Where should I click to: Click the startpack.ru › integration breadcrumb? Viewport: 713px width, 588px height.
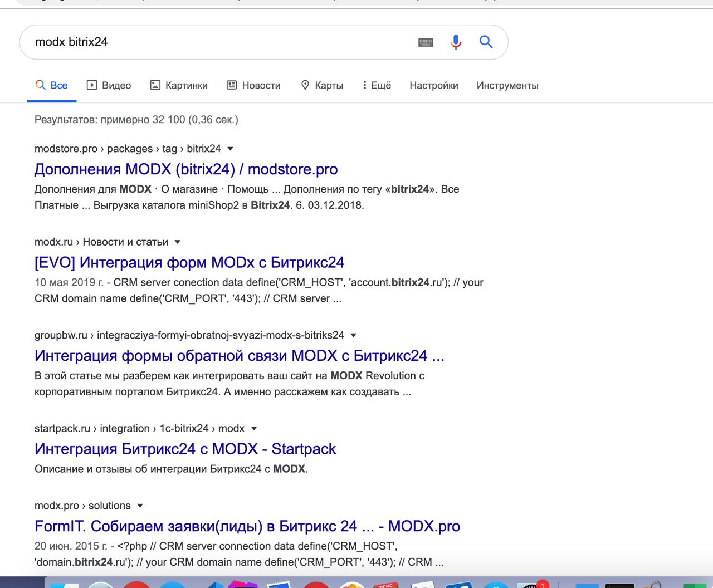(x=139, y=429)
